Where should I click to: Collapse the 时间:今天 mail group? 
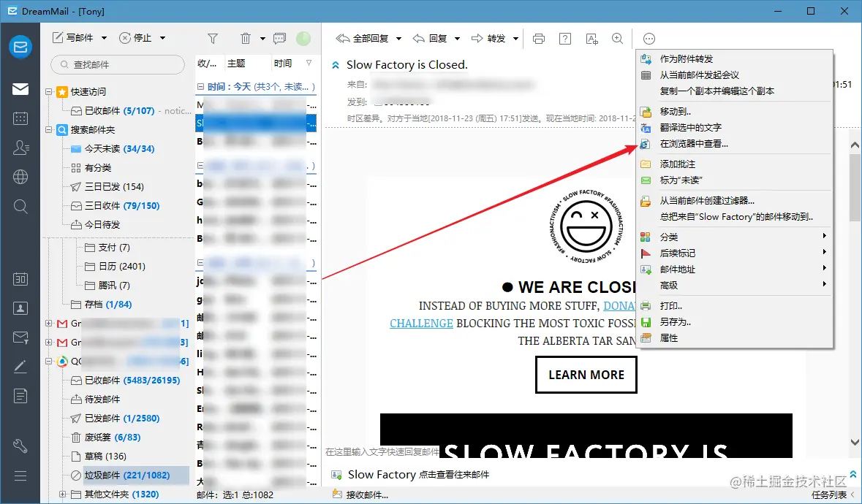(x=200, y=87)
